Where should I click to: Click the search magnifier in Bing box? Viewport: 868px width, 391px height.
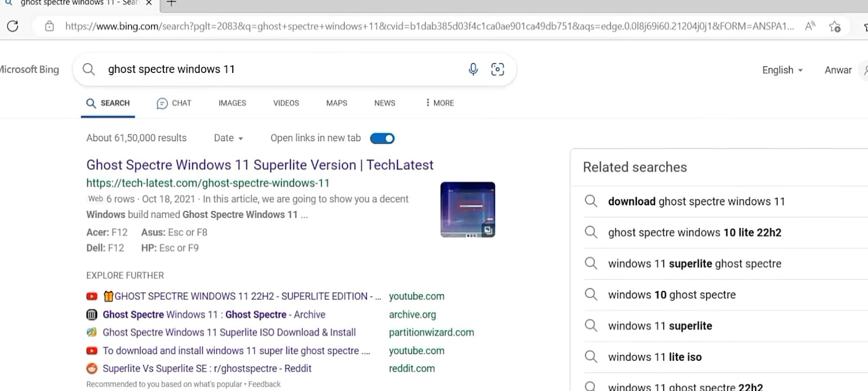[x=88, y=69]
